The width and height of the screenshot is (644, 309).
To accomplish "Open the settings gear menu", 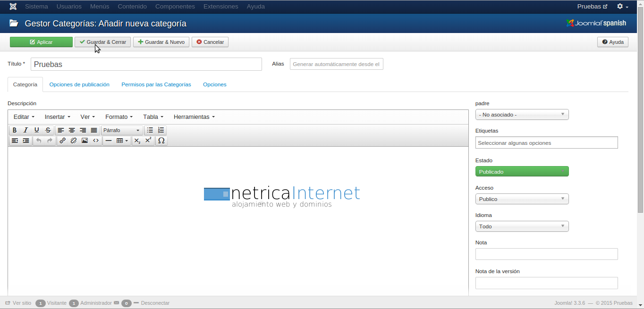I will [x=623, y=7].
